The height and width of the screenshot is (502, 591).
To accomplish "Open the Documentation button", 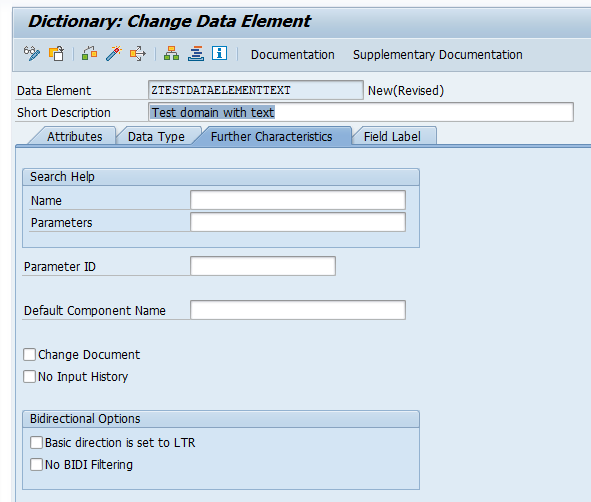I will 292,55.
